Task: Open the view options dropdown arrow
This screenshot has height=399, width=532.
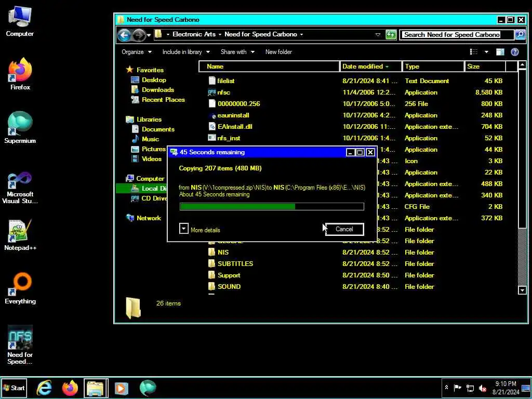Action: click(486, 52)
